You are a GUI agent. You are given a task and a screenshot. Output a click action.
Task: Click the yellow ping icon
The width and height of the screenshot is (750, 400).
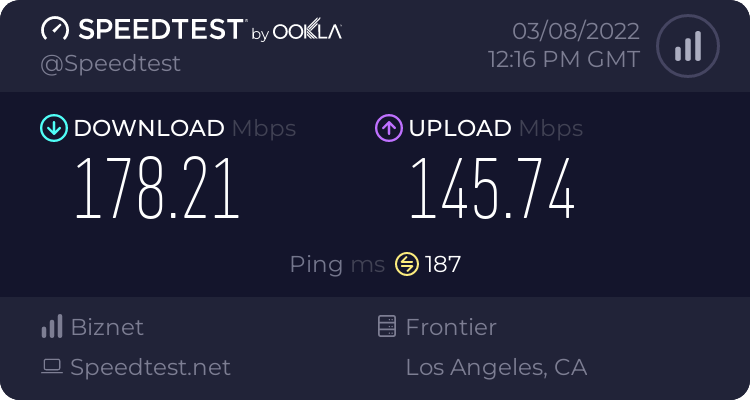coord(407,265)
